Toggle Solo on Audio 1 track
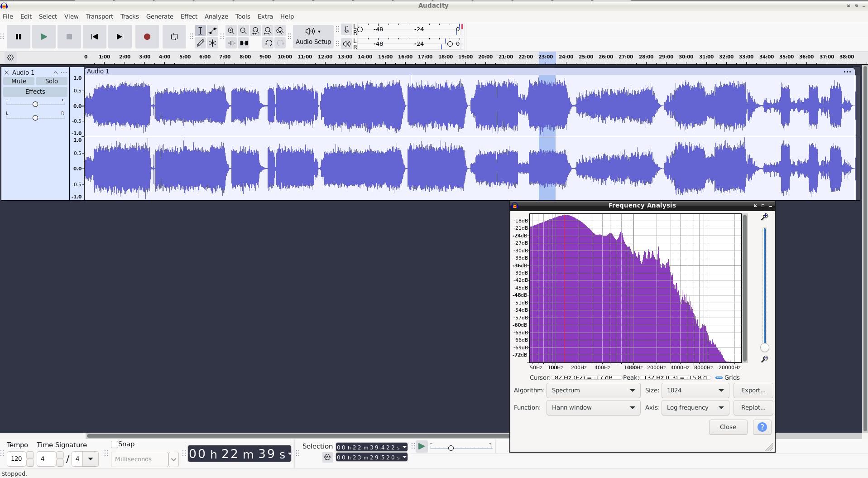The height and width of the screenshot is (478, 868). 52,81
